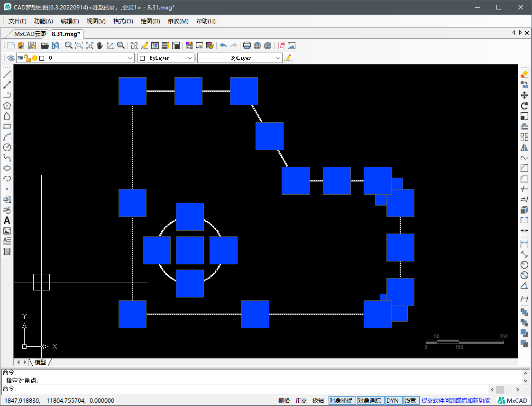This screenshot has width=532, height=406.
Task: Click the Zoom extents icon
Action: click(x=90, y=45)
